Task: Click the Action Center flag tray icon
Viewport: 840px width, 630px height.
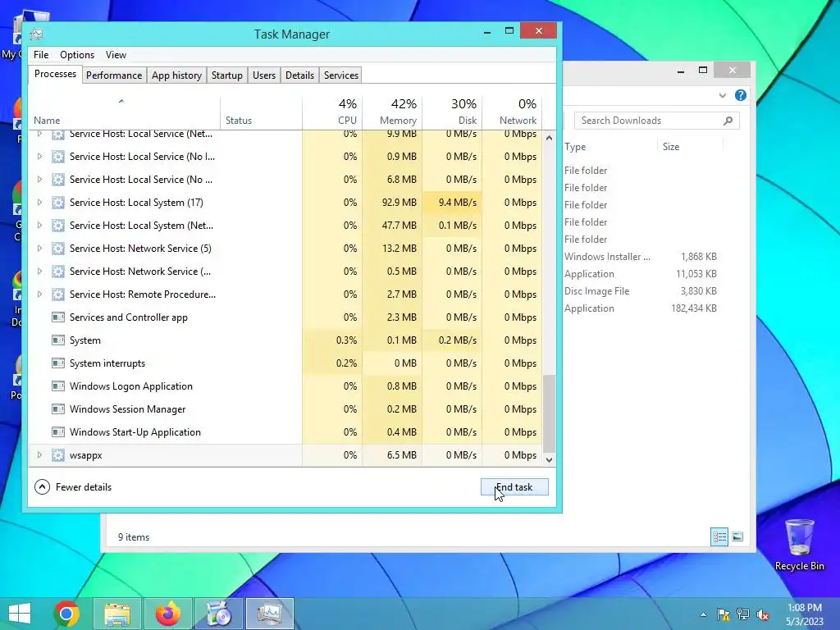Action: (724, 614)
